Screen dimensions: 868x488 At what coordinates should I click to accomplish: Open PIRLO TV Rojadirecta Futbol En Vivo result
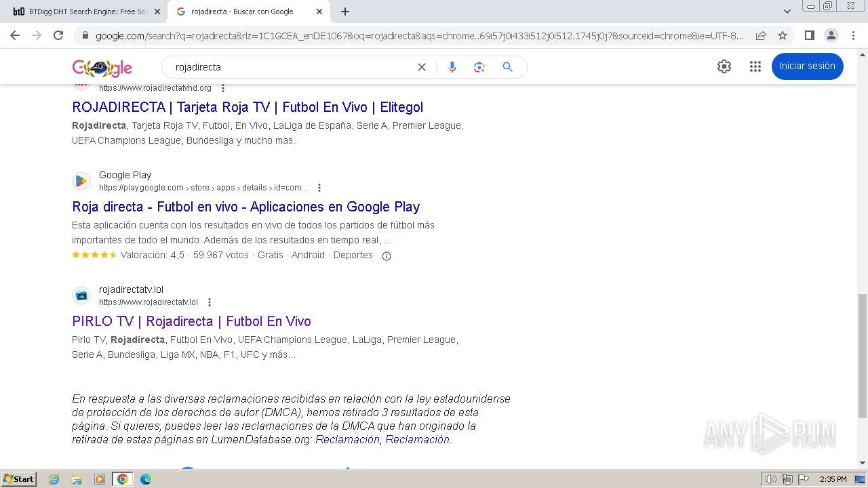[x=192, y=321]
